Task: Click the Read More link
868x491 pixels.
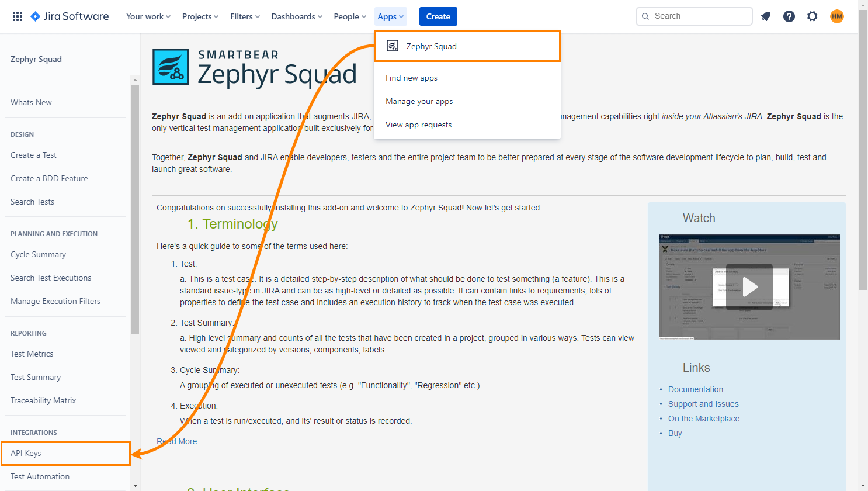Action: click(180, 441)
